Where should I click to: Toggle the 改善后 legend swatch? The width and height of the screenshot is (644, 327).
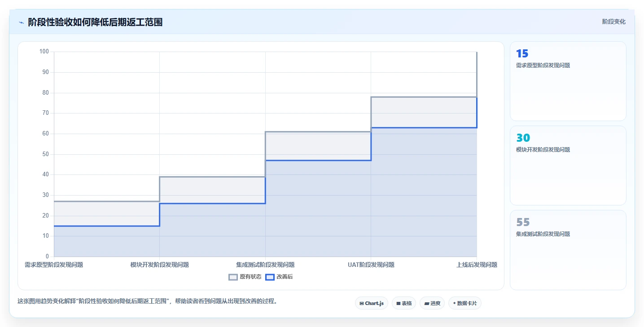click(270, 277)
